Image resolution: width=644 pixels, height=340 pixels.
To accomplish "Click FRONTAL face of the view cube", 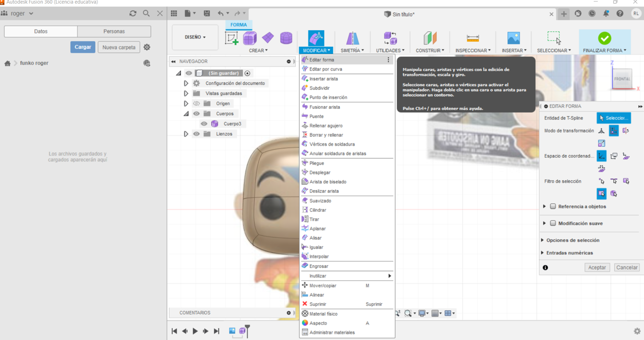I will [x=622, y=79].
